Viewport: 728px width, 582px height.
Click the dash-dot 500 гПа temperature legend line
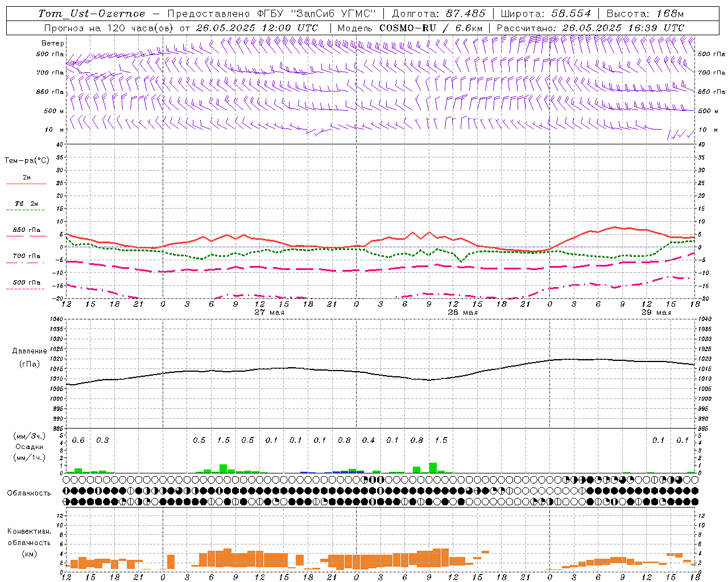[x=25, y=289]
